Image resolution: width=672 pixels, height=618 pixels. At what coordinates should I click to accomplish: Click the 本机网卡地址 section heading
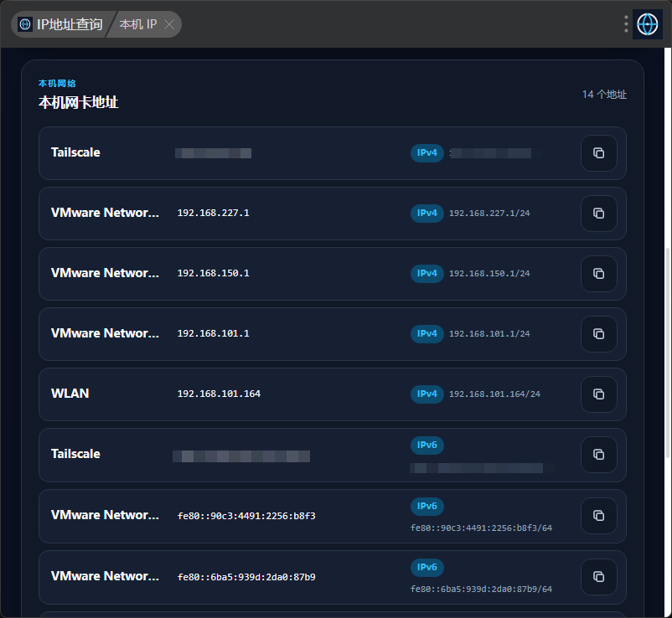(79, 102)
